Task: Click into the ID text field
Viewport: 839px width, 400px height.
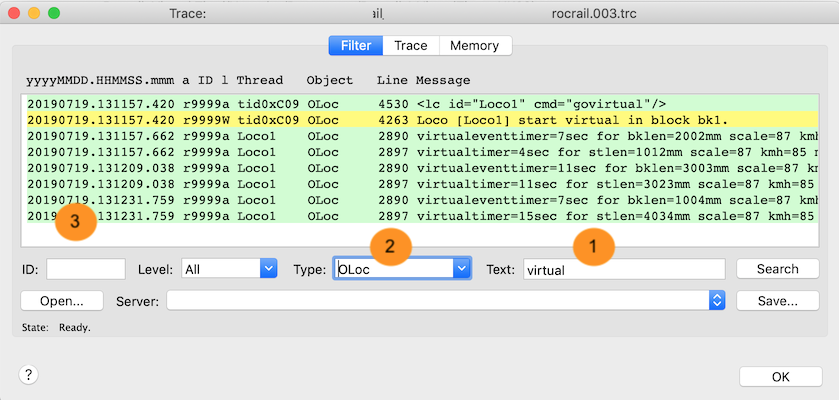Action: pyautogui.click(x=86, y=268)
